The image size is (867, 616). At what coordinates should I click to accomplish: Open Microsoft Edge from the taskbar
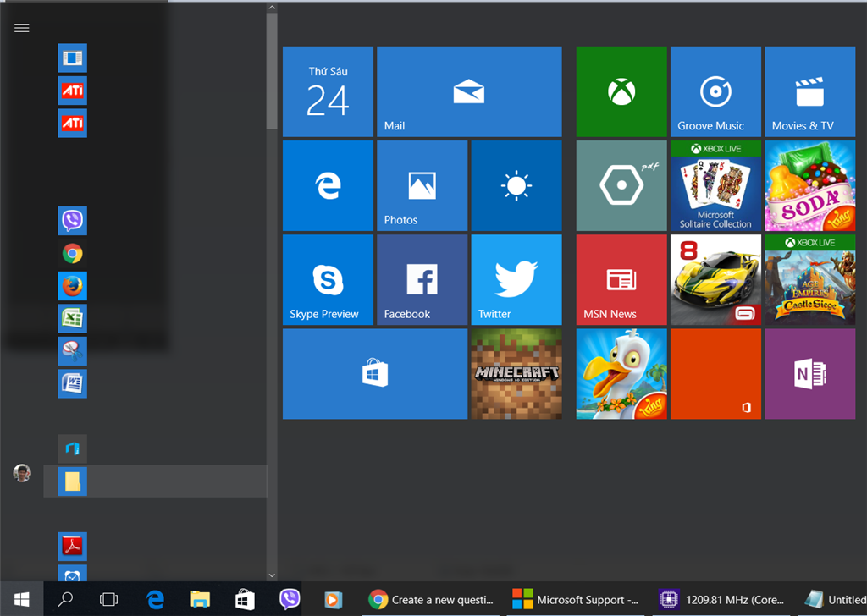coord(156,599)
